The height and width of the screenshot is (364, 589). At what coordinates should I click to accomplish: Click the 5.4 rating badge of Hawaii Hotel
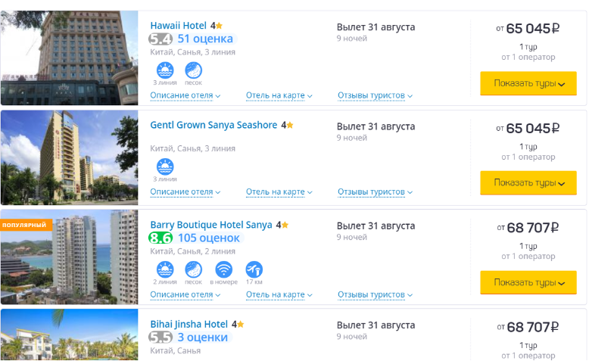(x=160, y=39)
